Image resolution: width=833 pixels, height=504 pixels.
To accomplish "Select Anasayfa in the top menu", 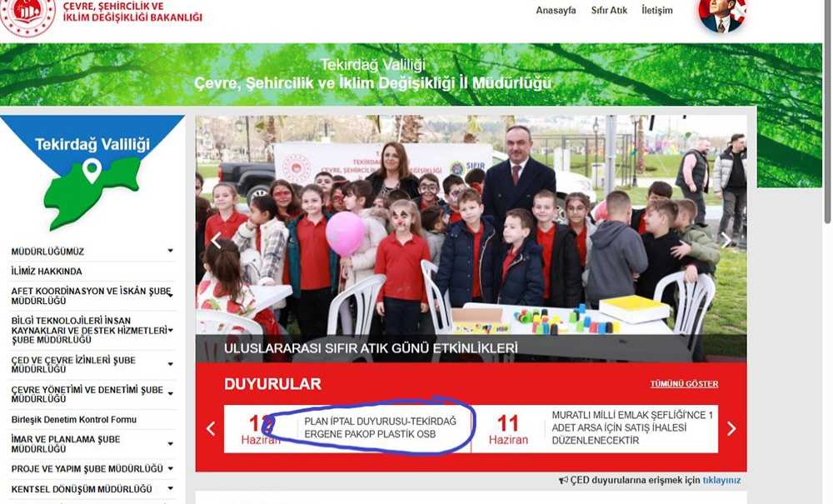I will 556,10.
